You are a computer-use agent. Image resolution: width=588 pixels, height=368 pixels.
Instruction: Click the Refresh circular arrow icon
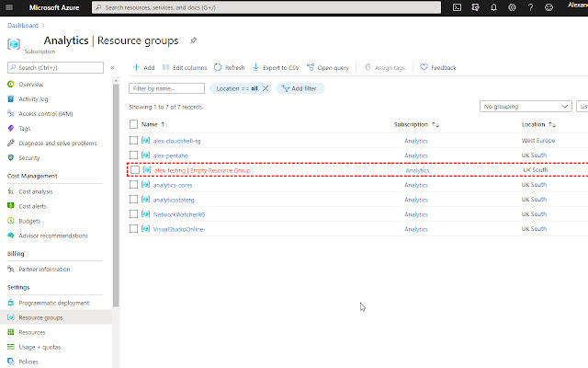coord(218,67)
